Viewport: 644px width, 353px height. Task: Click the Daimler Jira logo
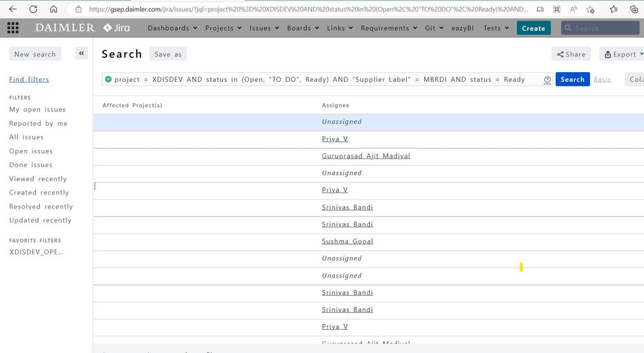(x=82, y=28)
